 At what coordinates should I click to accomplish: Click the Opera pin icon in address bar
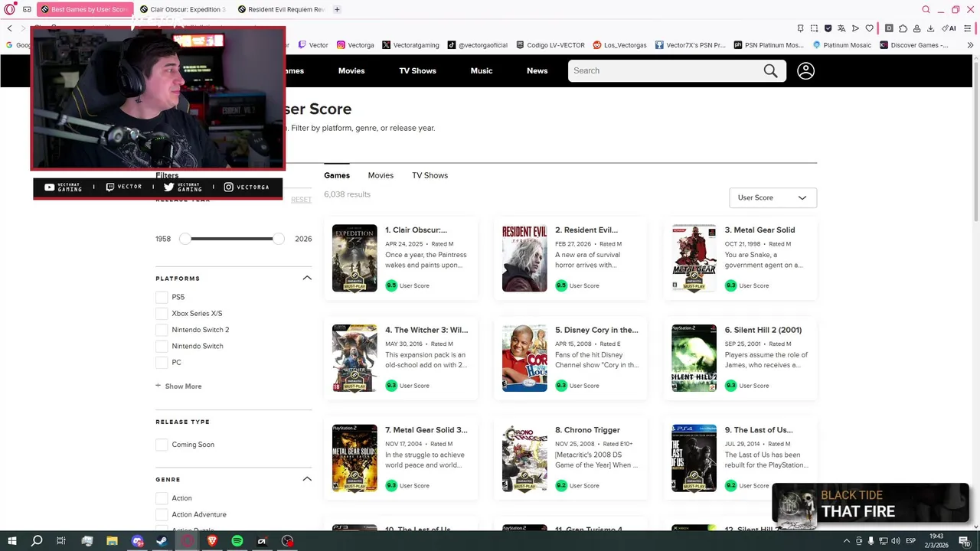click(x=800, y=28)
